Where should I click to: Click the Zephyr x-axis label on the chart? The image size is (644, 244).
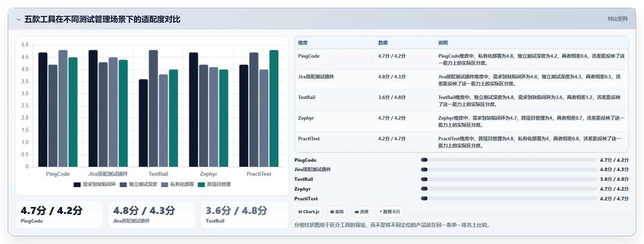pos(209,174)
